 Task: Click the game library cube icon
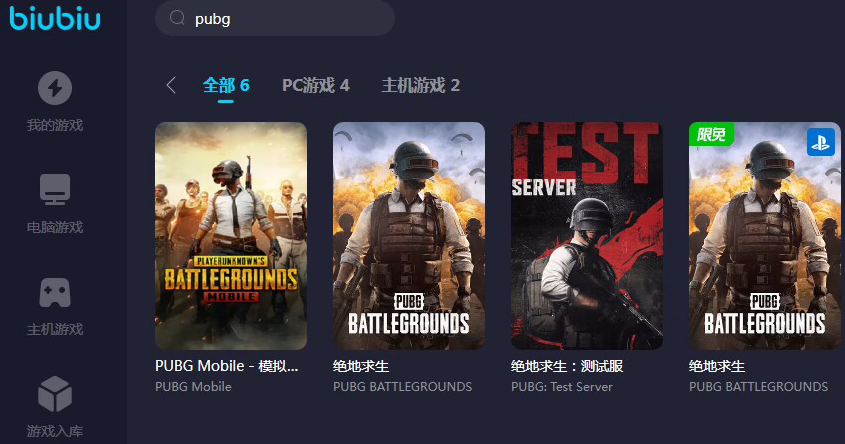point(55,394)
